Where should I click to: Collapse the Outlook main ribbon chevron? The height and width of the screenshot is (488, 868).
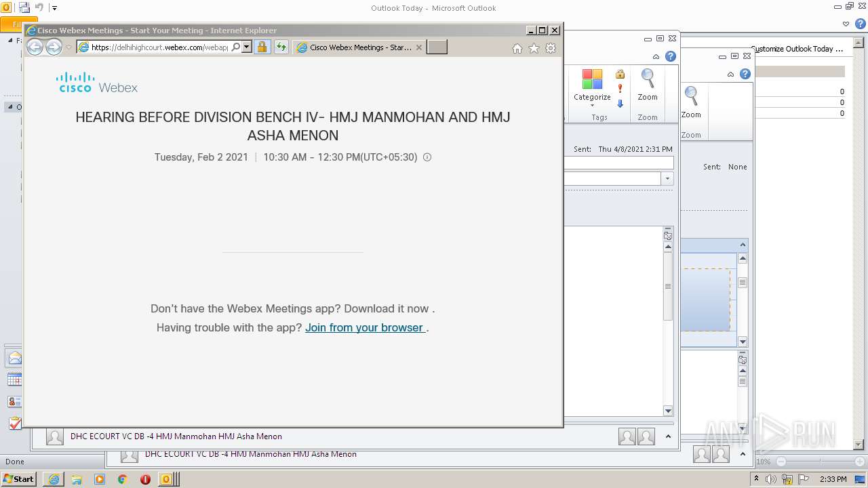pos(846,24)
